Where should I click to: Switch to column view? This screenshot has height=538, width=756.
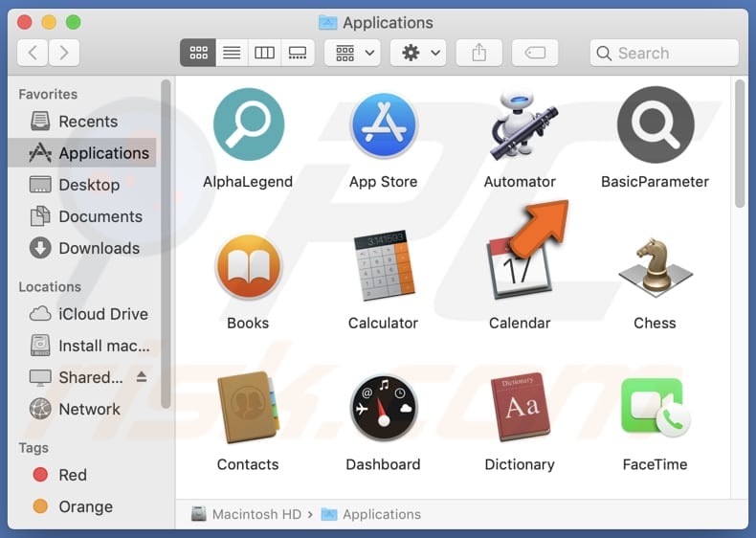click(264, 53)
